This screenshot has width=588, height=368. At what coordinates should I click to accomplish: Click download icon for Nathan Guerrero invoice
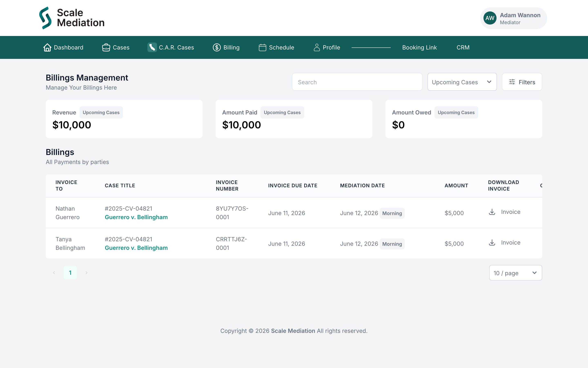(x=492, y=212)
